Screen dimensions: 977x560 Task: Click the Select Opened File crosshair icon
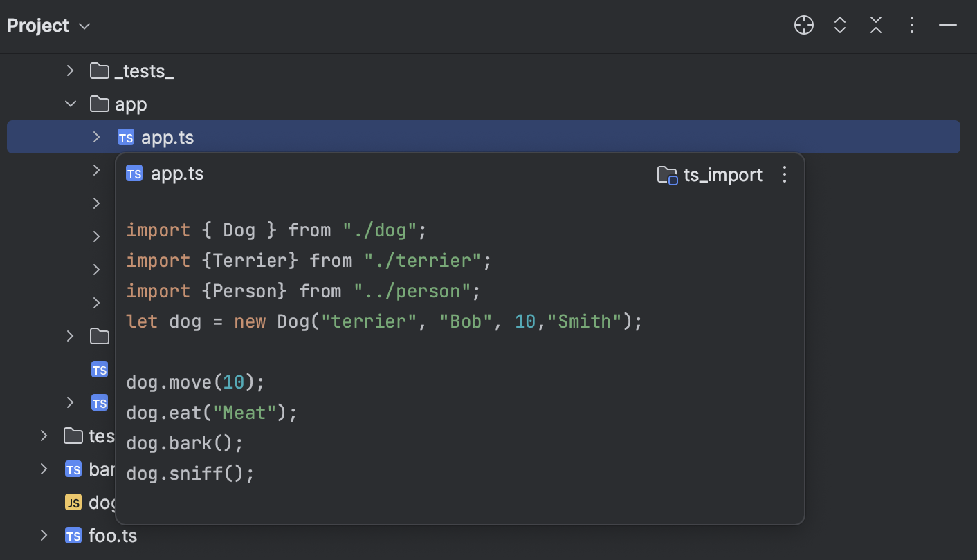[x=803, y=25]
